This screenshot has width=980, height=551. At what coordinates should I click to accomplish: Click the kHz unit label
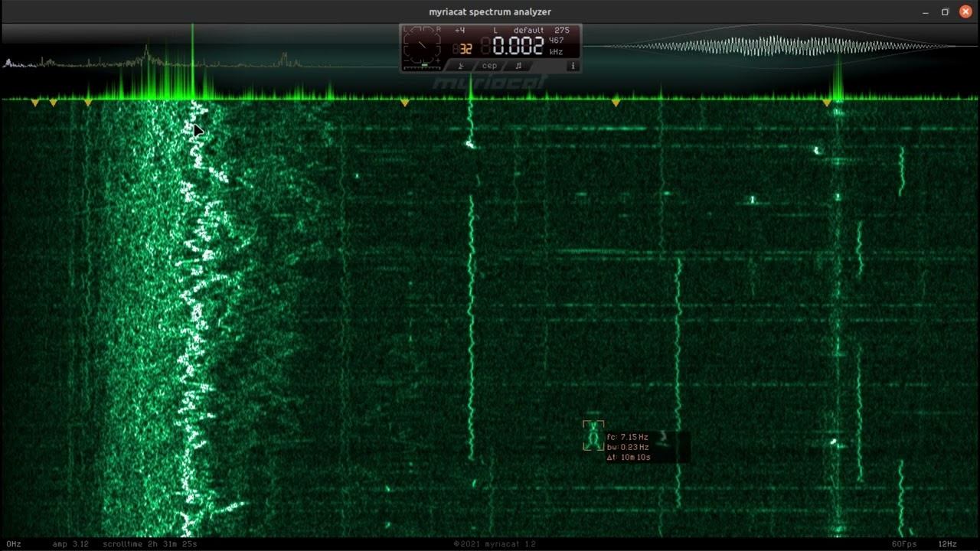click(556, 52)
